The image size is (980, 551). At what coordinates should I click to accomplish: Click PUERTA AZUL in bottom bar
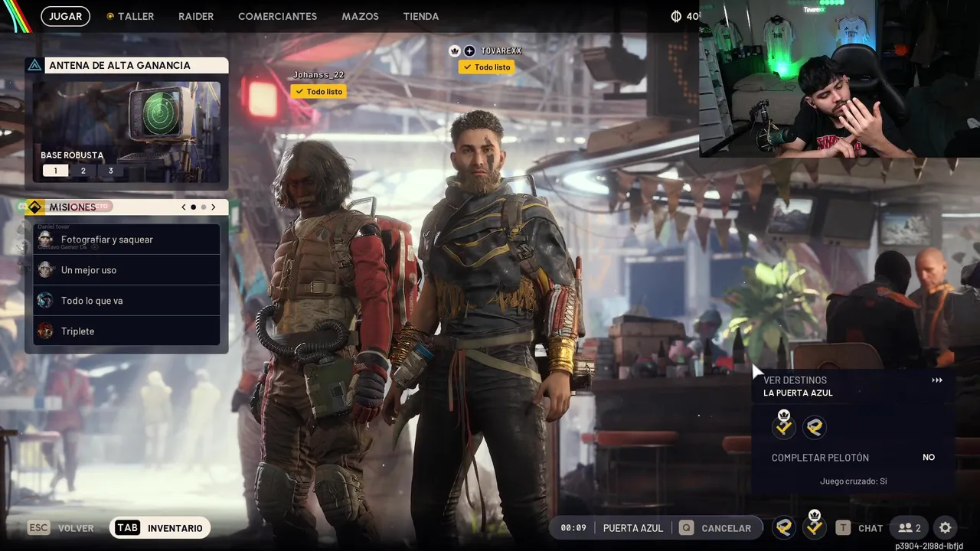[x=633, y=528]
